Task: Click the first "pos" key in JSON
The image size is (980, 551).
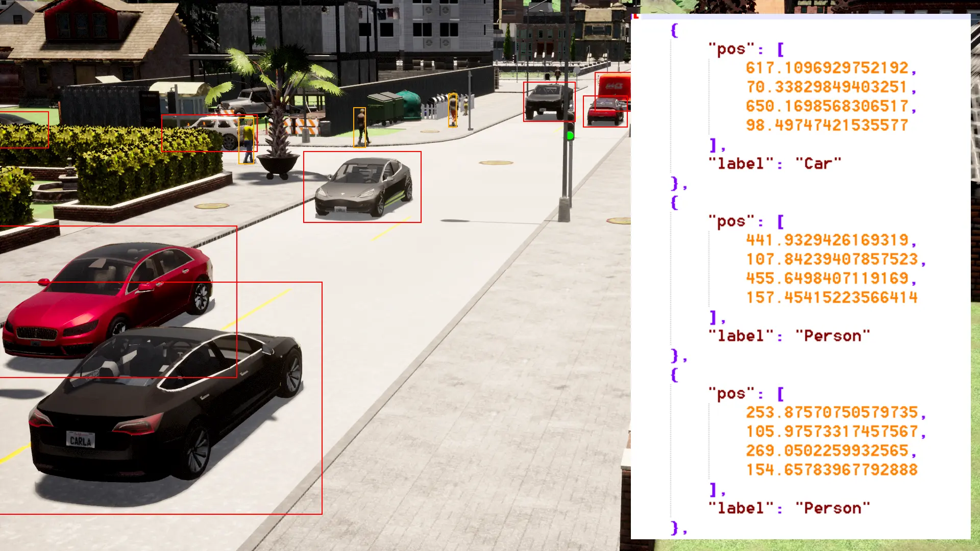Action: pyautogui.click(x=731, y=49)
